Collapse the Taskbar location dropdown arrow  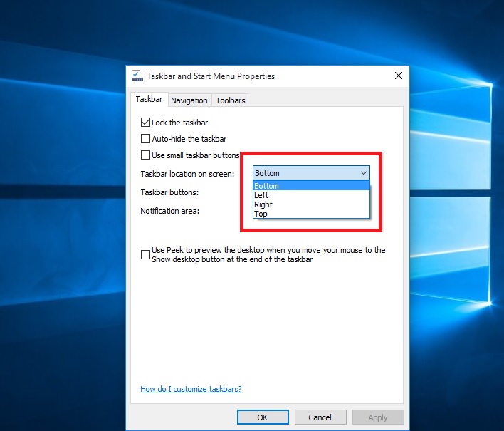tap(363, 173)
